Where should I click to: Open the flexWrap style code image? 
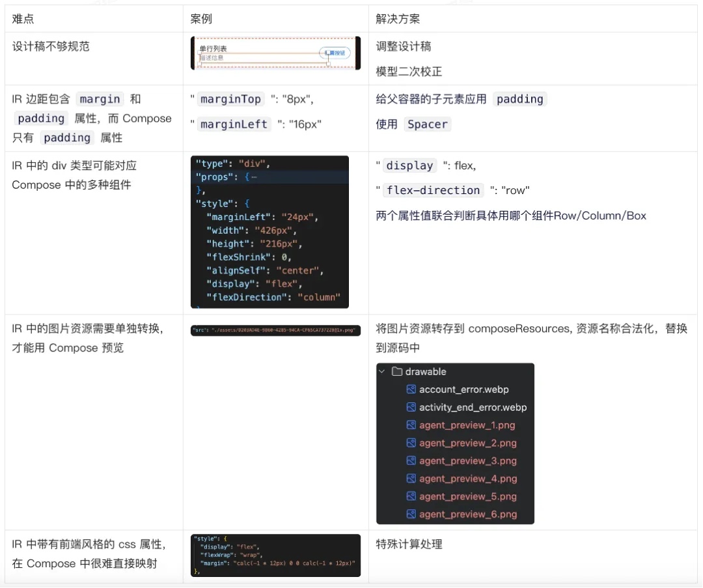[275, 555]
